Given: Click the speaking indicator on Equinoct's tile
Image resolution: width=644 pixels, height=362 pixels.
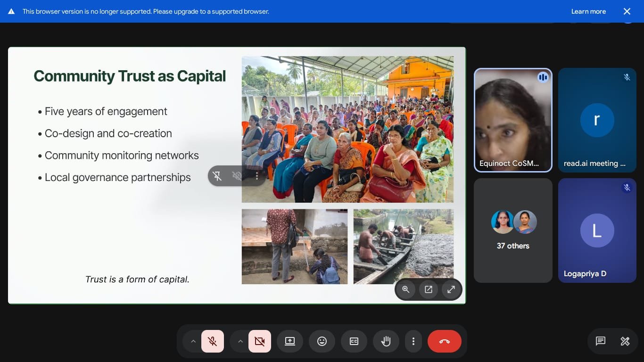Looking at the screenshot, I should tap(543, 77).
